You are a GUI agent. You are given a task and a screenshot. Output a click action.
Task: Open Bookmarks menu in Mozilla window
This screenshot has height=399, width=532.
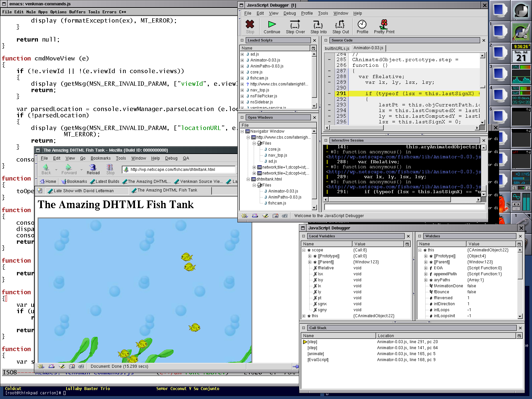[100, 158]
